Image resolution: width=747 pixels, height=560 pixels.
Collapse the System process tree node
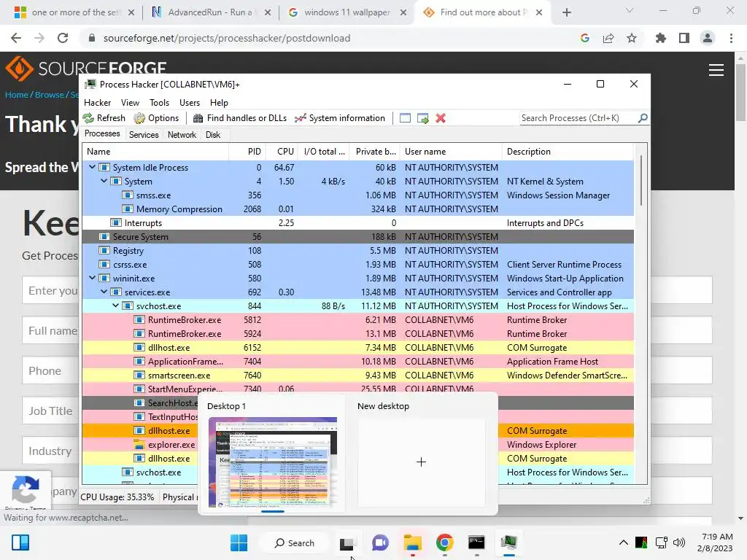click(104, 181)
